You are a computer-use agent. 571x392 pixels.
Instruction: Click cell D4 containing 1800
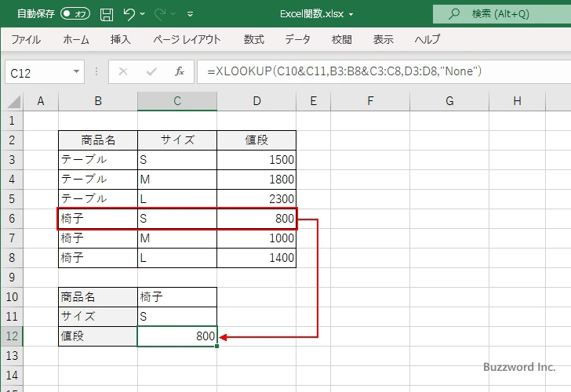click(256, 180)
